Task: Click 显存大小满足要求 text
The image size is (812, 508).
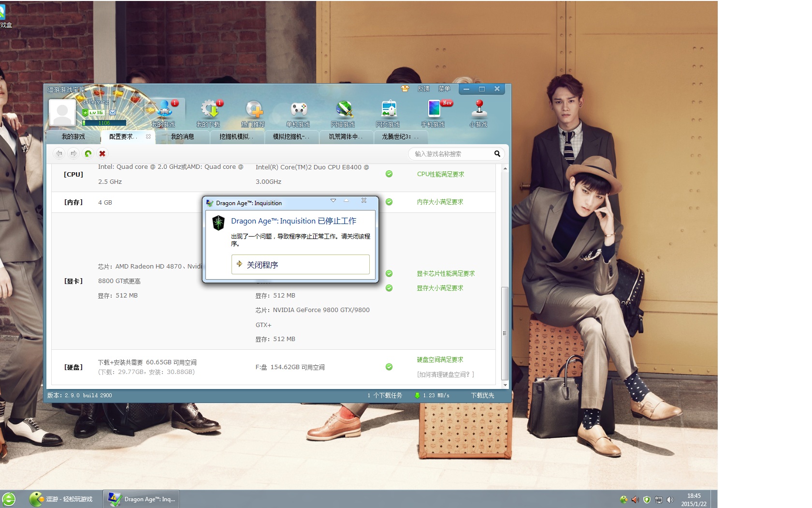Action: (440, 288)
